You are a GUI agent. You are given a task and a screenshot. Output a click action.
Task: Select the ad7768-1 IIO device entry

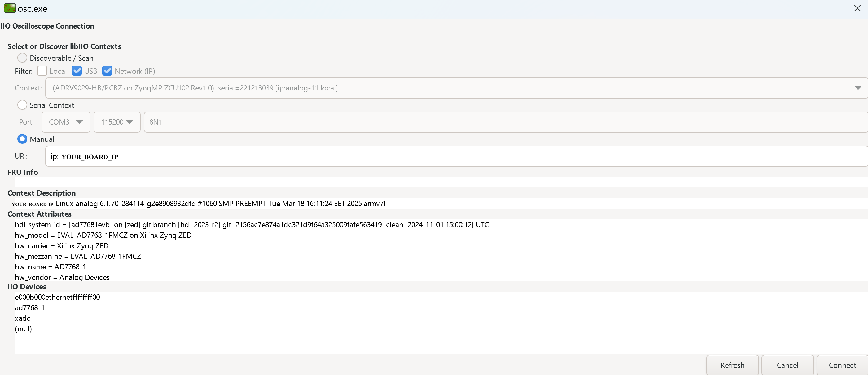tap(30, 307)
